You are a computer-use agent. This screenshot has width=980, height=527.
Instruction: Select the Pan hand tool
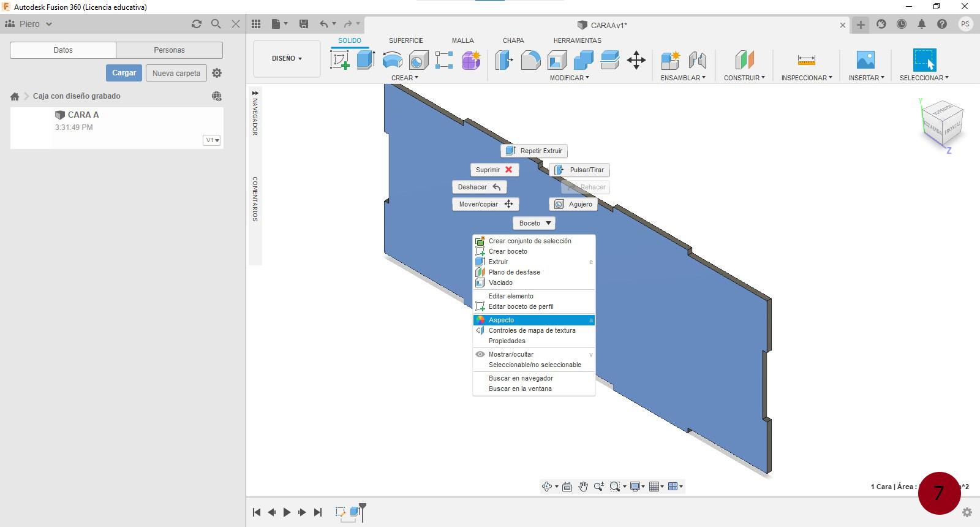click(583, 487)
